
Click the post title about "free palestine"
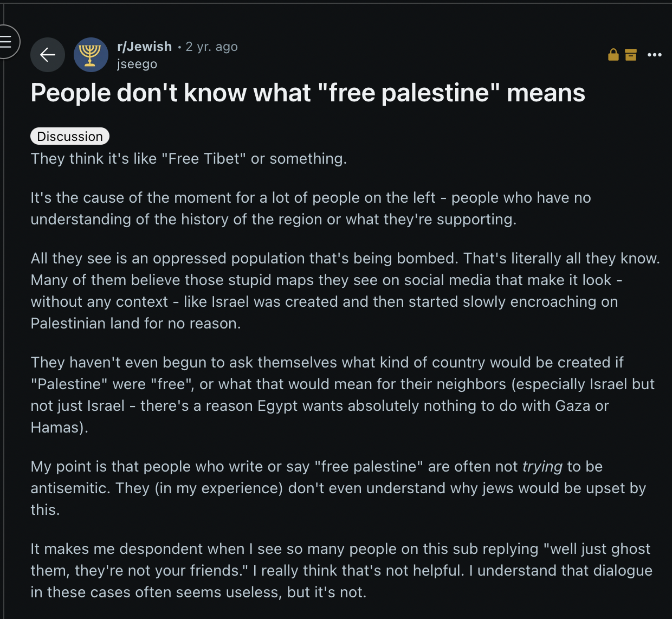point(308,93)
